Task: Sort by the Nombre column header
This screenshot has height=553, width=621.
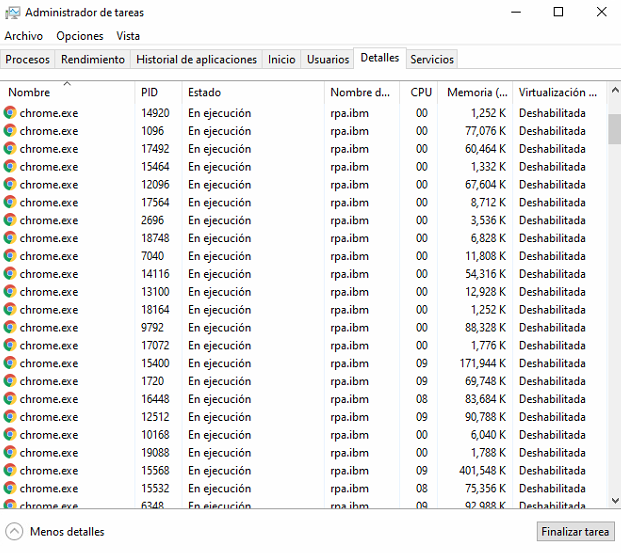Action: (67, 92)
